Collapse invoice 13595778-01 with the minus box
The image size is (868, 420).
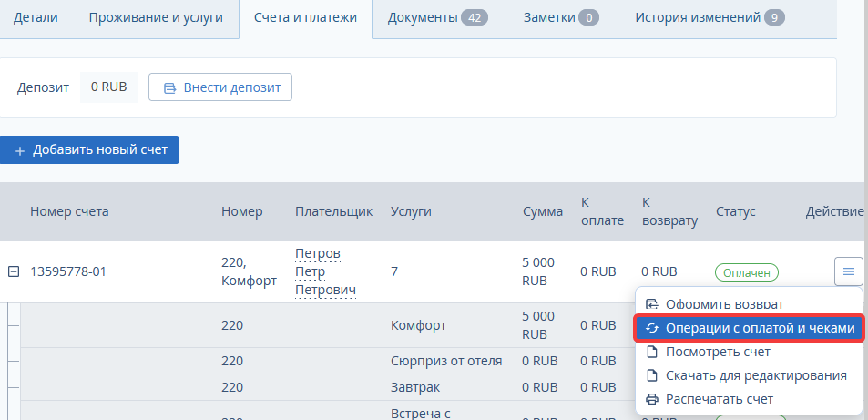tap(15, 271)
